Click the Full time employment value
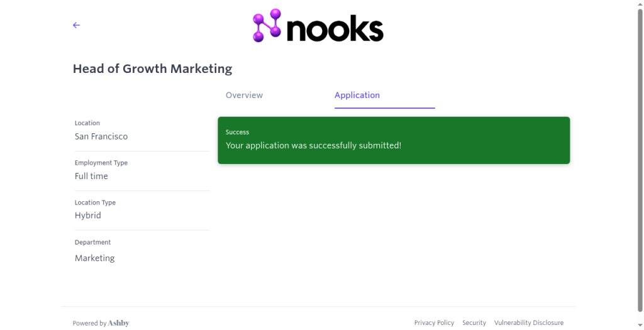644x330 pixels. 91,176
